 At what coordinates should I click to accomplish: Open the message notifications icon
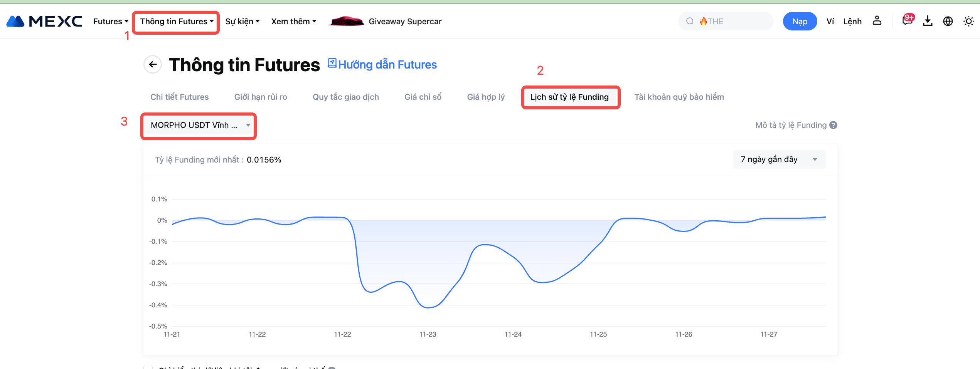908,21
